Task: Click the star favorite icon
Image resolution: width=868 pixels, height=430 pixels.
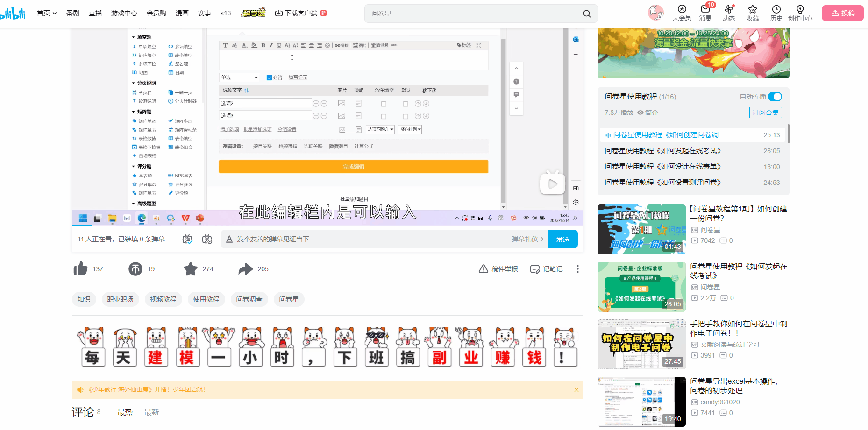Action: pos(191,269)
